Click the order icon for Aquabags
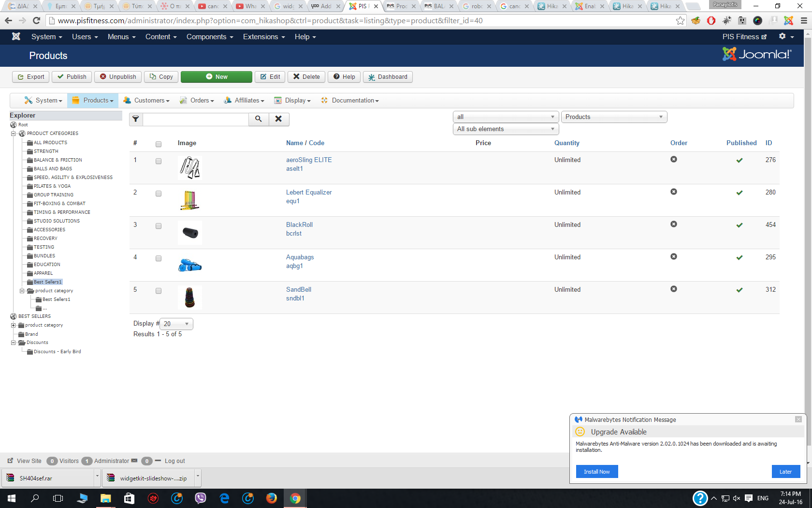This screenshot has width=812, height=508. coord(674,256)
